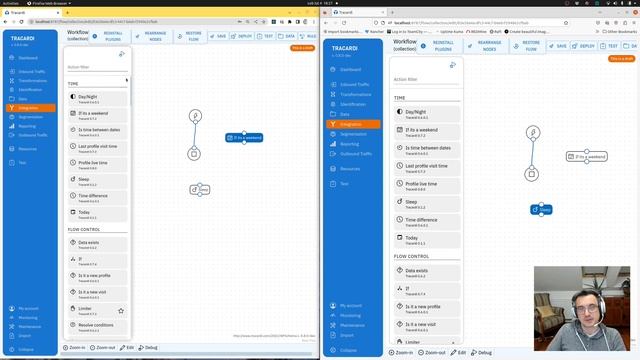Select Is it a new profile in left window
This screenshot has height=360, width=640.
click(98, 278)
